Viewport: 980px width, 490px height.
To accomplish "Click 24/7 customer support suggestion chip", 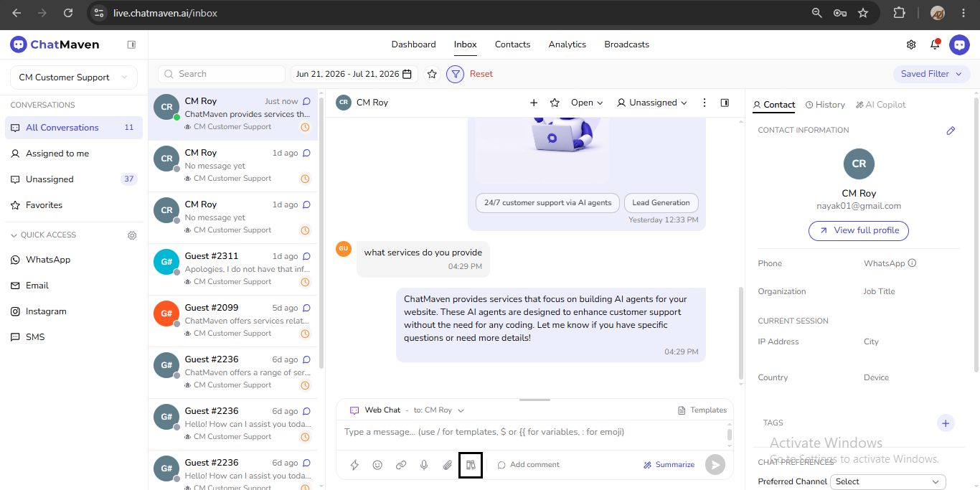I will point(547,203).
